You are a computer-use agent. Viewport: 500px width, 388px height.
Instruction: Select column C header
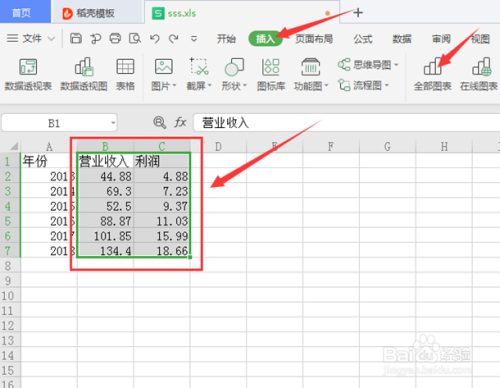point(162,146)
